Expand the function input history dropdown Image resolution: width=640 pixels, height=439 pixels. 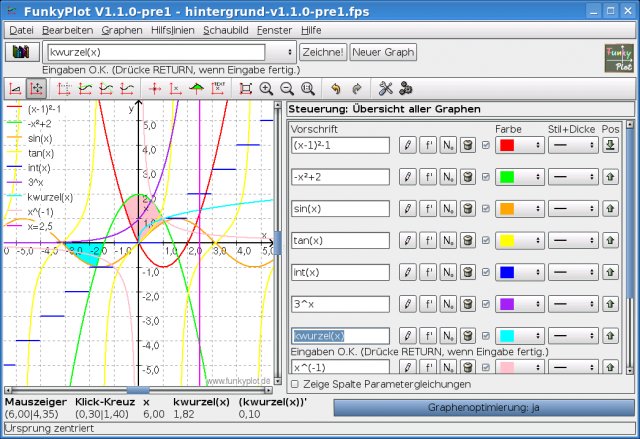pos(289,52)
